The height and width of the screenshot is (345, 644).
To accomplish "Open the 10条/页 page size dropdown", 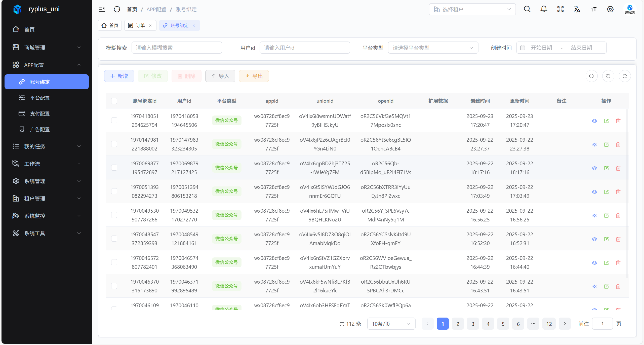I will click(x=391, y=324).
